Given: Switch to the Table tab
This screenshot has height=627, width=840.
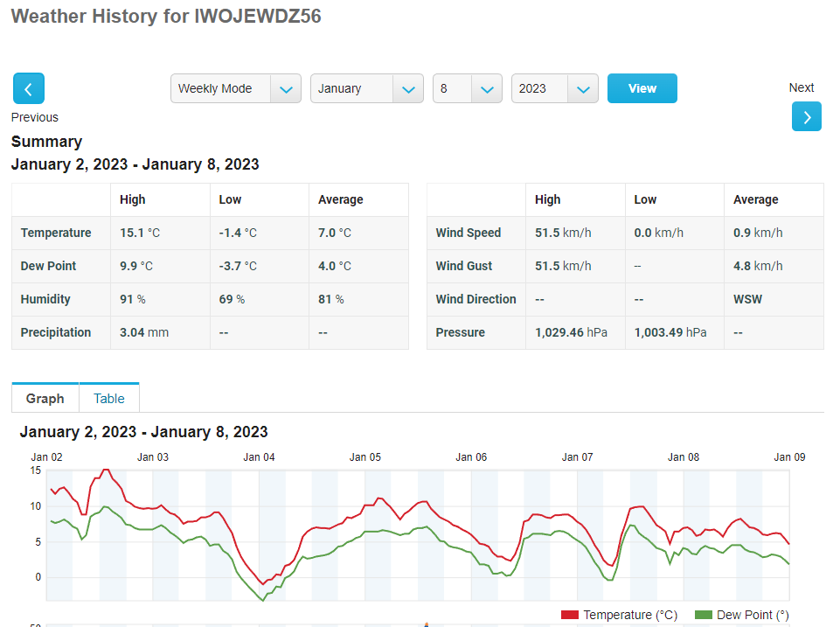Looking at the screenshot, I should point(109,399).
